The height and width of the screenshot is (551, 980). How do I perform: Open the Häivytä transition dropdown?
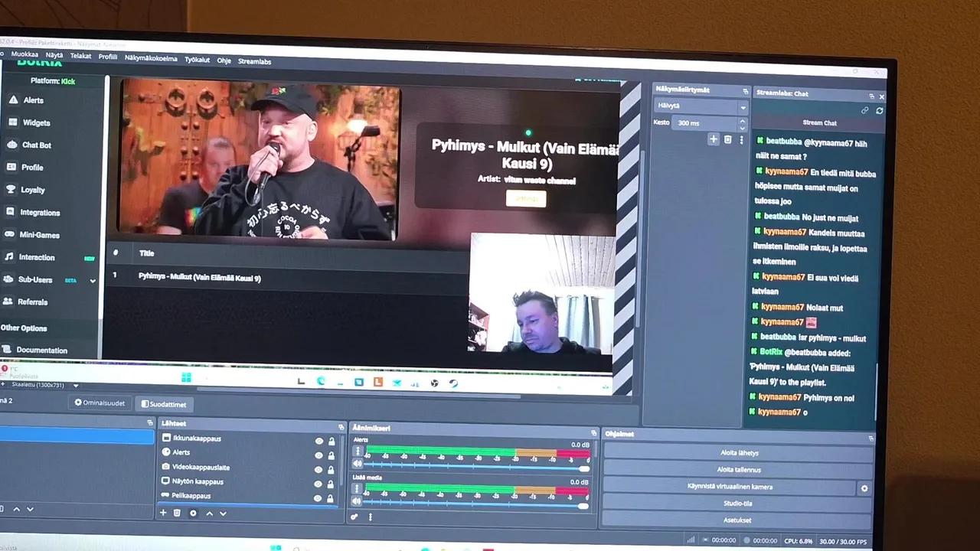click(x=700, y=106)
